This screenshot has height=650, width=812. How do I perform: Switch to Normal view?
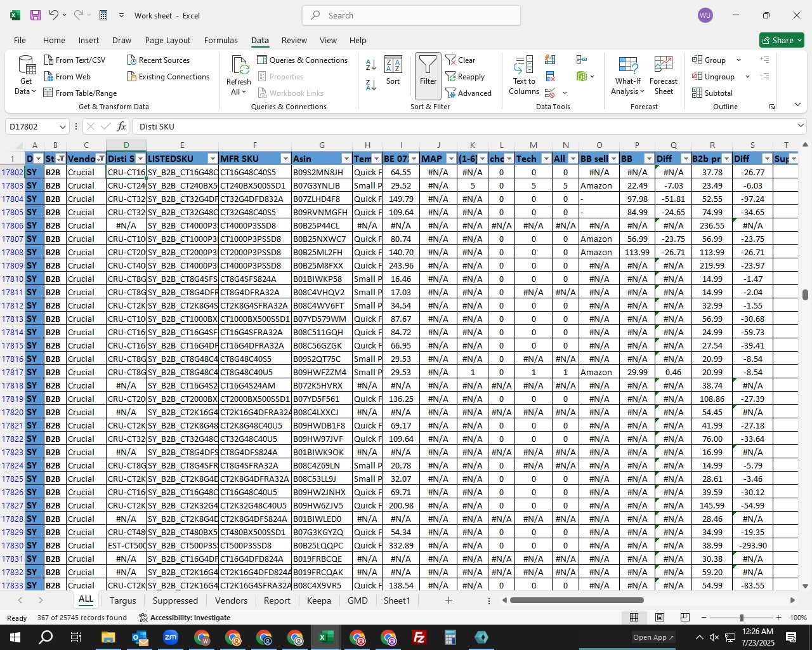click(634, 618)
